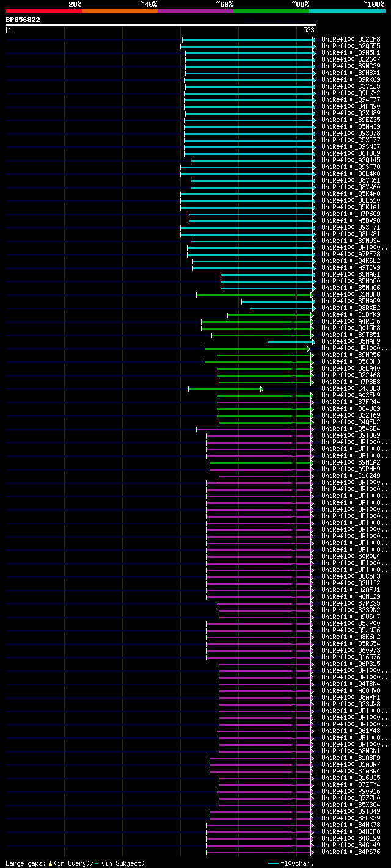This screenshot has width=391, height=868.
Task: Click the Large gaps legend text
Action: (x=75, y=863)
